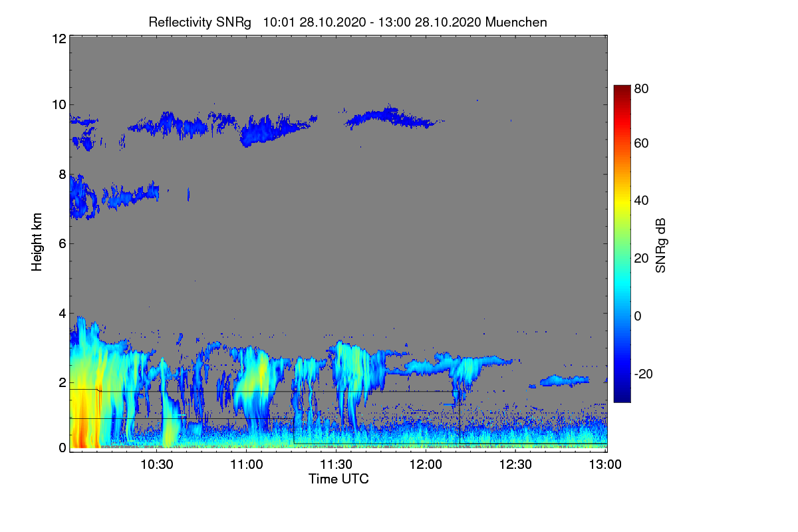Click the 'Height km' axis label
Viewport: 798px width, 532px height.
coord(37,242)
